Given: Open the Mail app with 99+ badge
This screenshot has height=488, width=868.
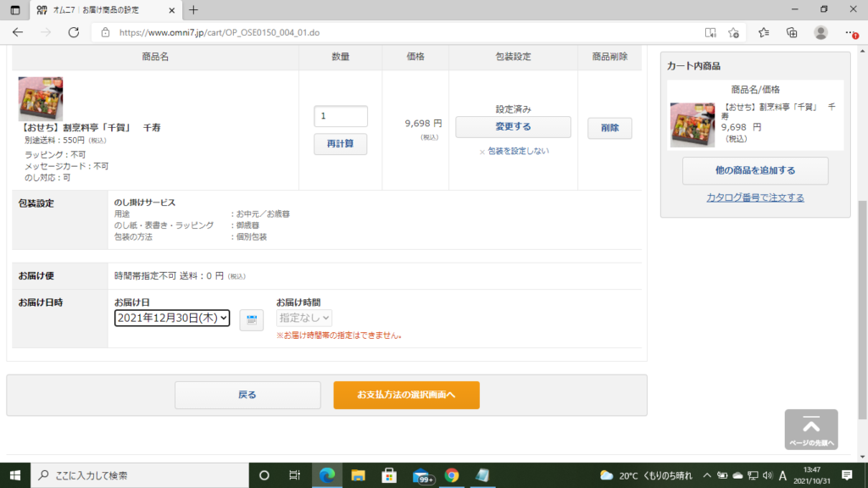Looking at the screenshot, I should [422, 476].
